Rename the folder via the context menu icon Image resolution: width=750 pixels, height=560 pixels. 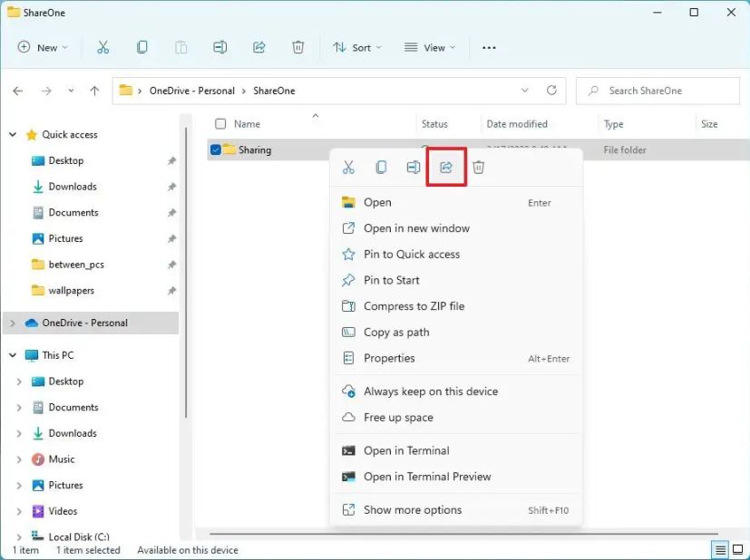point(414,168)
